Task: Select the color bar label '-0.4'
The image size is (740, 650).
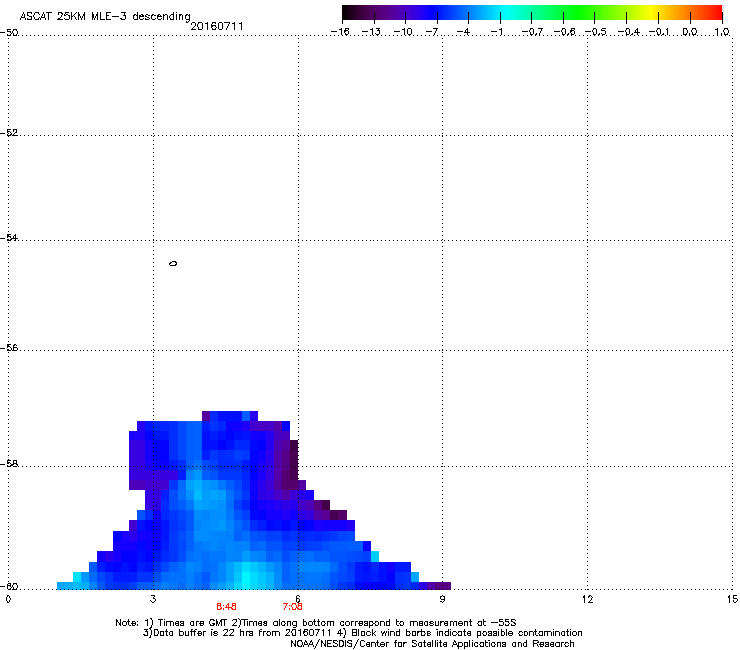Action: point(628,32)
